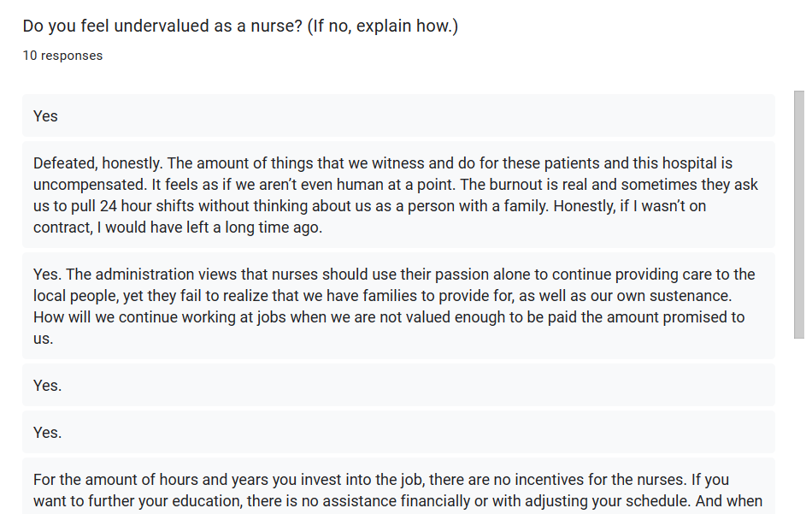Viewport: 812px width, 514px height.
Task: Click "contract, I would have left" line
Action: pos(178,227)
